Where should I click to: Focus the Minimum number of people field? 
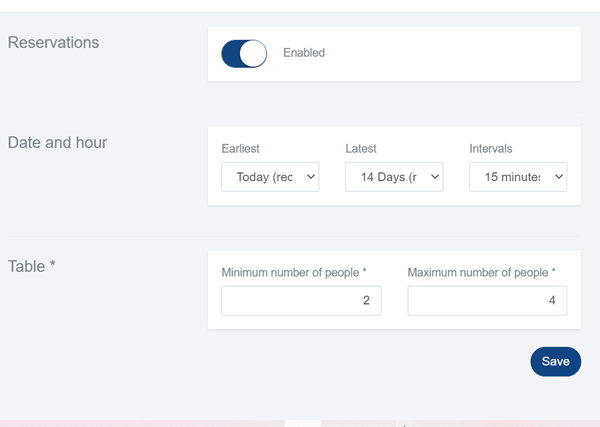coord(301,300)
